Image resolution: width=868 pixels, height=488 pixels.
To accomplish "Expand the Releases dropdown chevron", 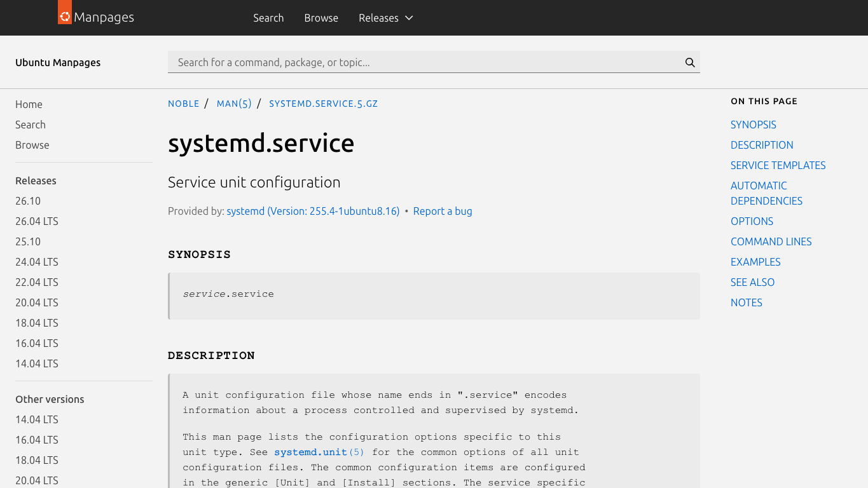I will coord(409,18).
